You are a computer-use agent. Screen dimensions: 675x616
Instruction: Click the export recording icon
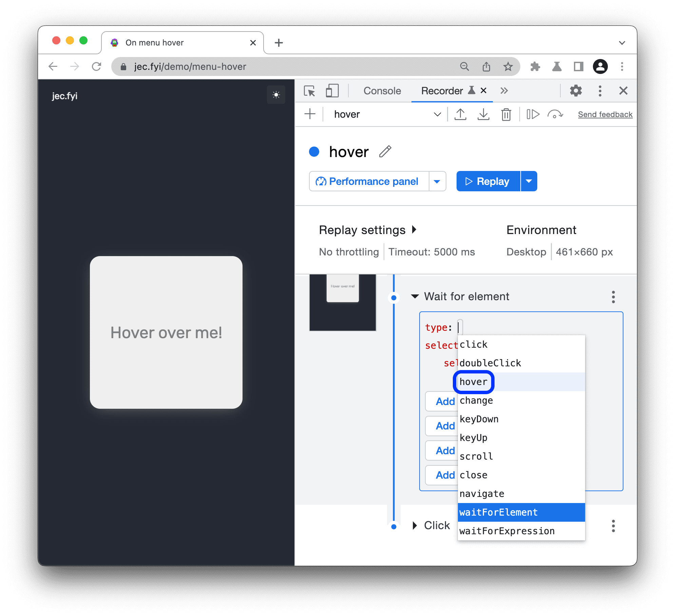tap(460, 113)
